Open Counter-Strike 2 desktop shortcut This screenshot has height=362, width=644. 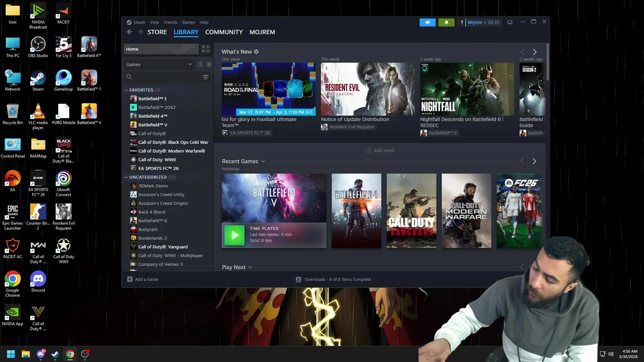38,217
